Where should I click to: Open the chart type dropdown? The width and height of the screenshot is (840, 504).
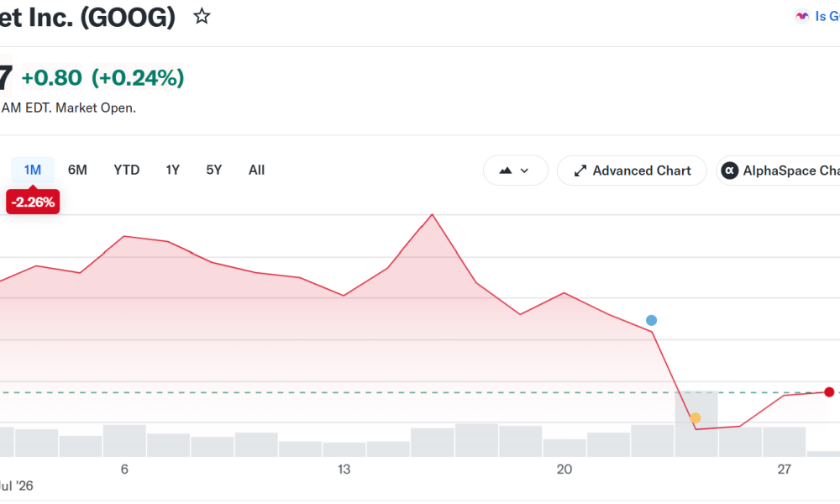(516, 171)
